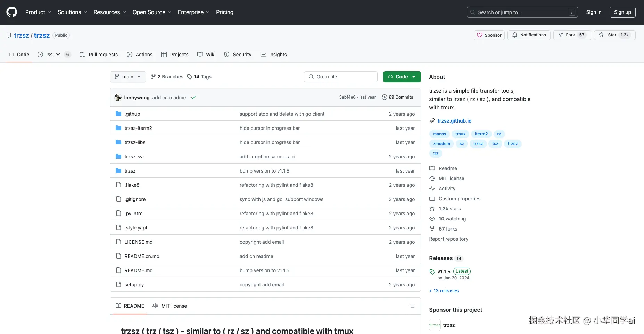This screenshot has width=644, height=334.
Task: Open the setup.py file
Action: (134, 285)
